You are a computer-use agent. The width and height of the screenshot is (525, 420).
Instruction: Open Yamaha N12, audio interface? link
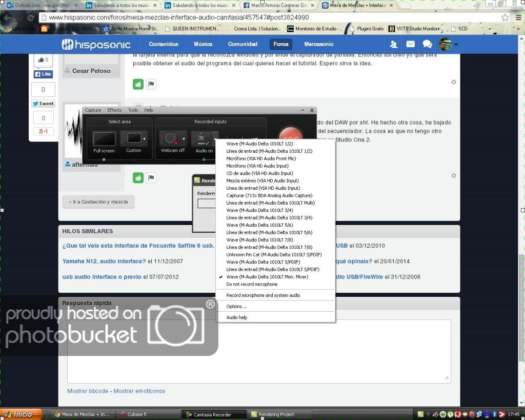click(104, 261)
